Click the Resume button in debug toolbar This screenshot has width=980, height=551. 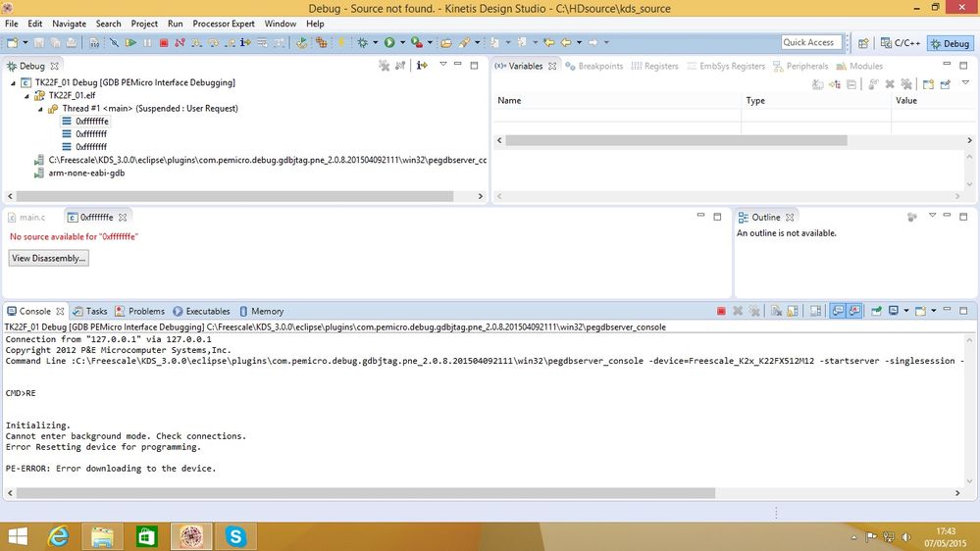point(130,42)
